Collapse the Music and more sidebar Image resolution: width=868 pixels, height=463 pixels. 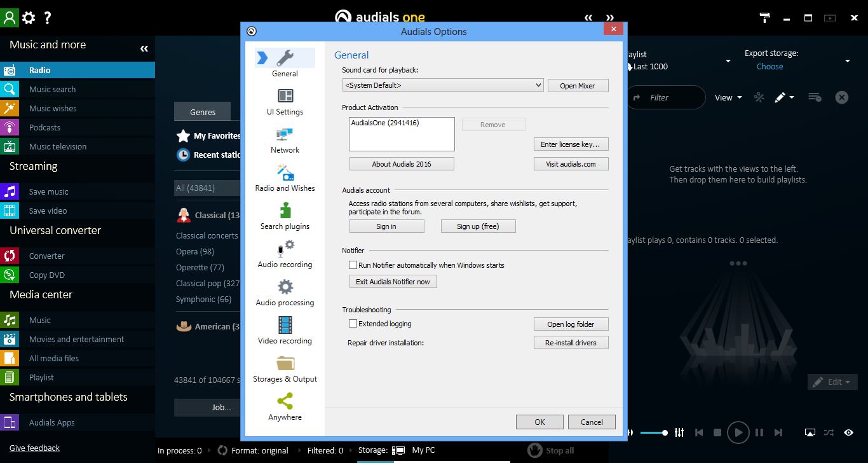tap(144, 48)
